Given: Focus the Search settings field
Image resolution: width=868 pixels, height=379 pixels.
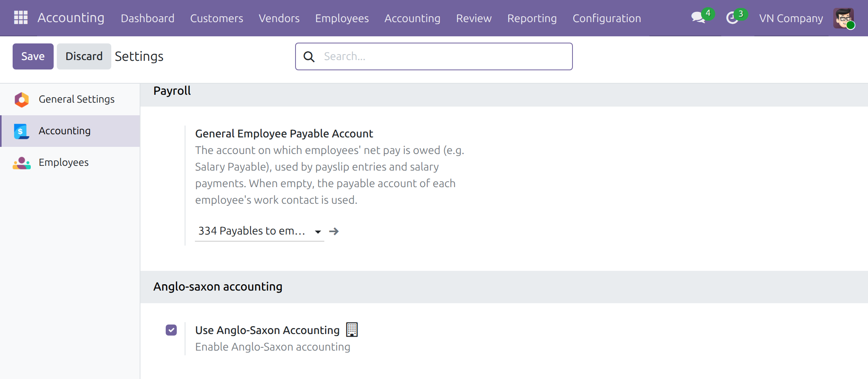Looking at the screenshot, I should [x=434, y=56].
